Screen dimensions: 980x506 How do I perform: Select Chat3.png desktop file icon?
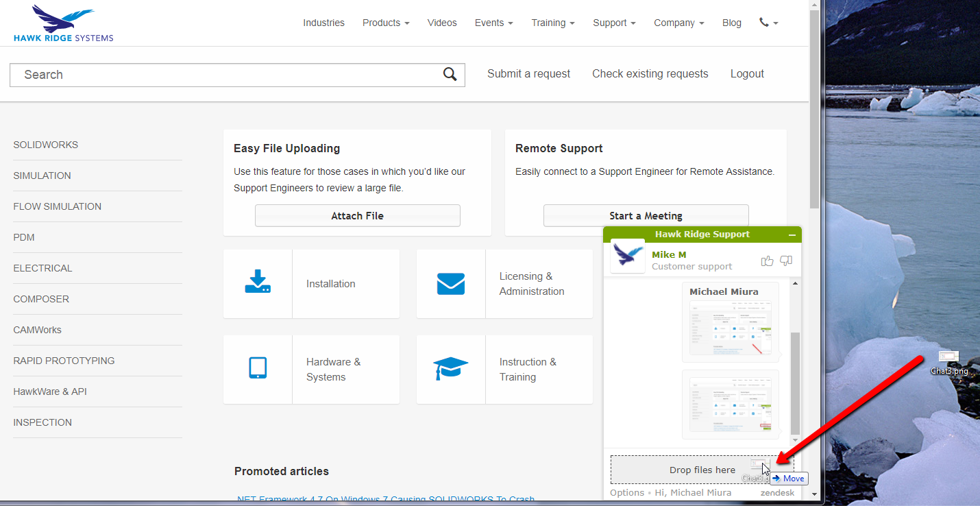point(949,363)
